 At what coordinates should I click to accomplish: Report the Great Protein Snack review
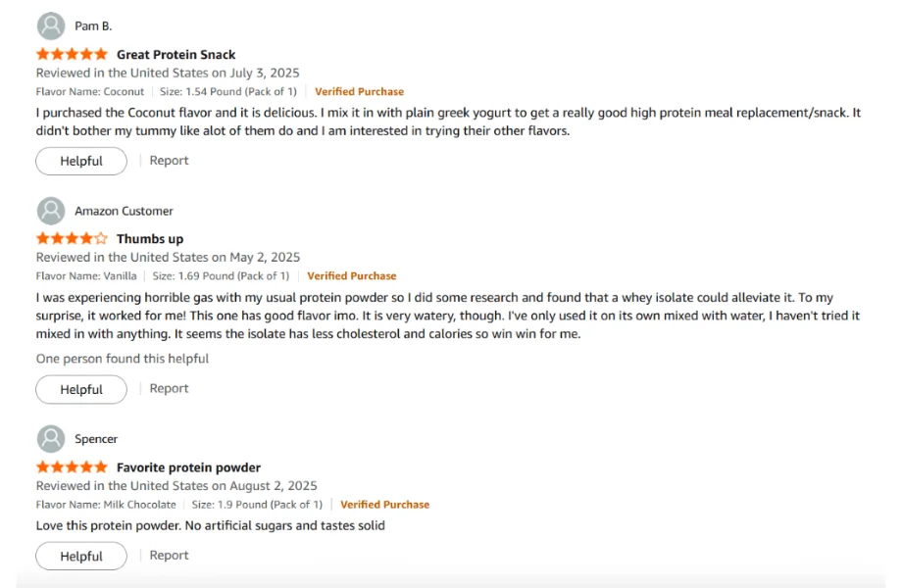click(169, 160)
